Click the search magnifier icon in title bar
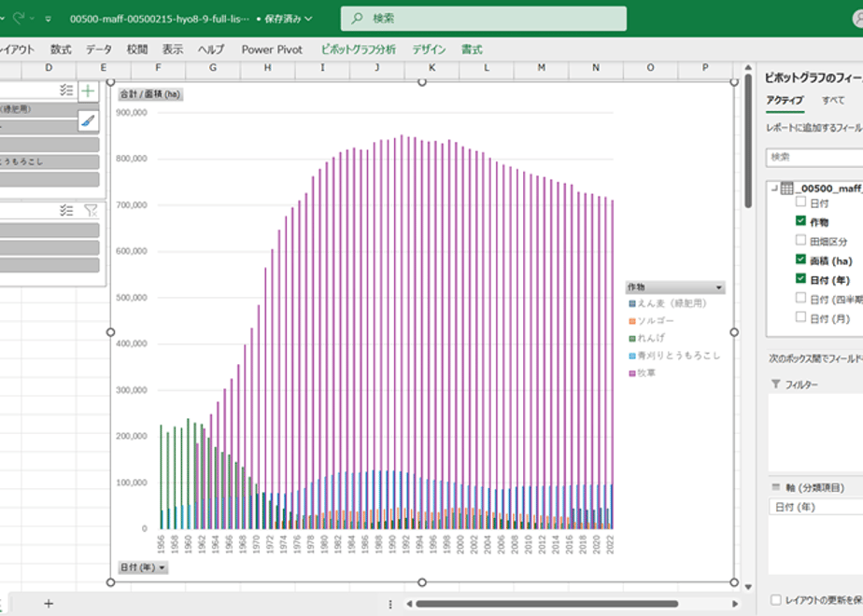 [357, 18]
